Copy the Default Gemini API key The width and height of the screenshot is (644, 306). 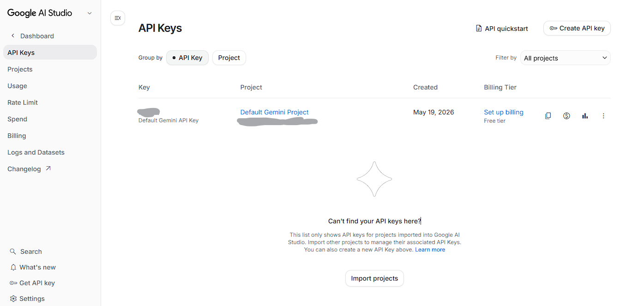click(x=548, y=116)
